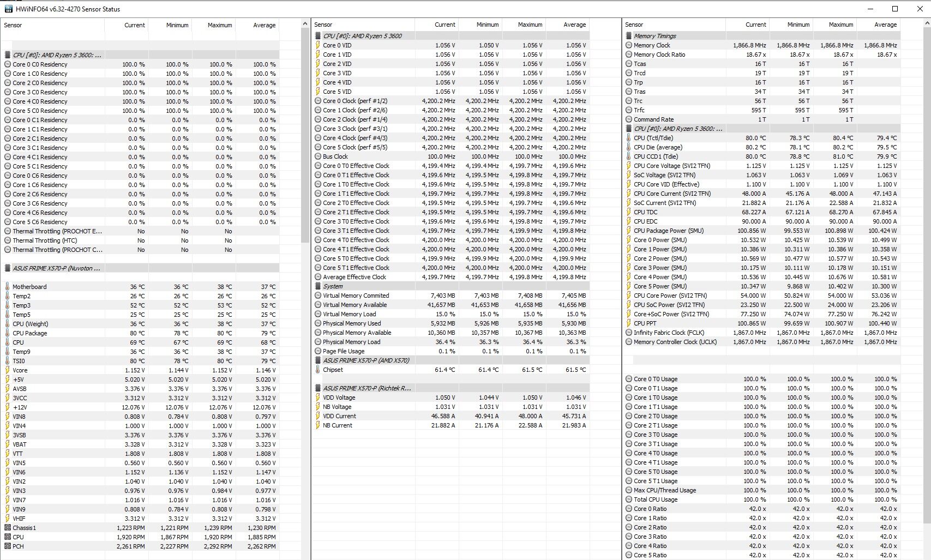Image resolution: width=931 pixels, height=560 pixels.
Task: Click the HWiNFO64 app icon in title bar
Action: 8,9
